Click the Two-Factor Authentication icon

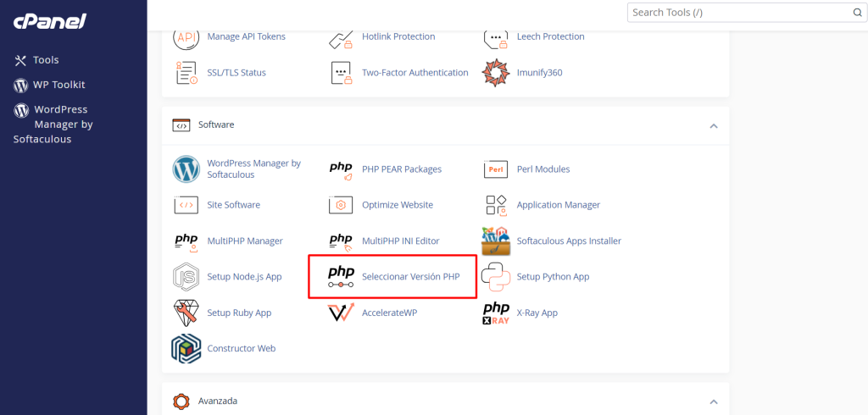pos(341,73)
